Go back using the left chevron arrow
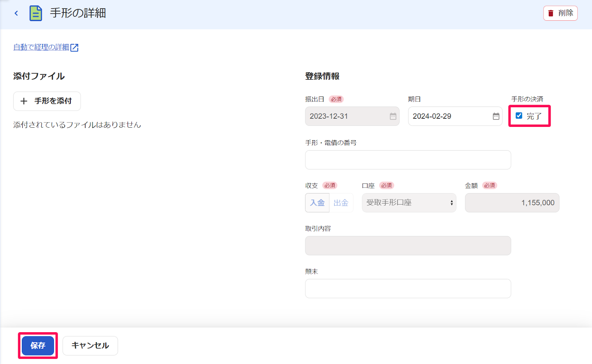The height and width of the screenshot is (364, 592). [16, 13]
